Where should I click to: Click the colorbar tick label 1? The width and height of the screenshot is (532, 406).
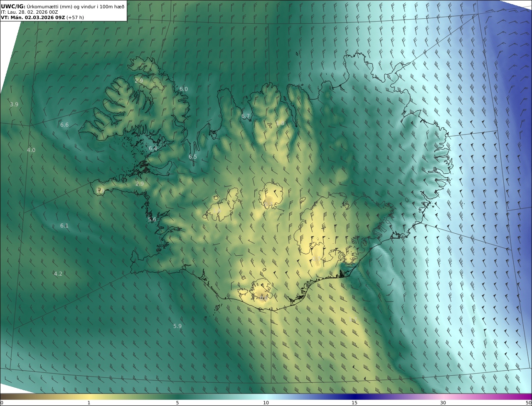(x=89, y=403)
